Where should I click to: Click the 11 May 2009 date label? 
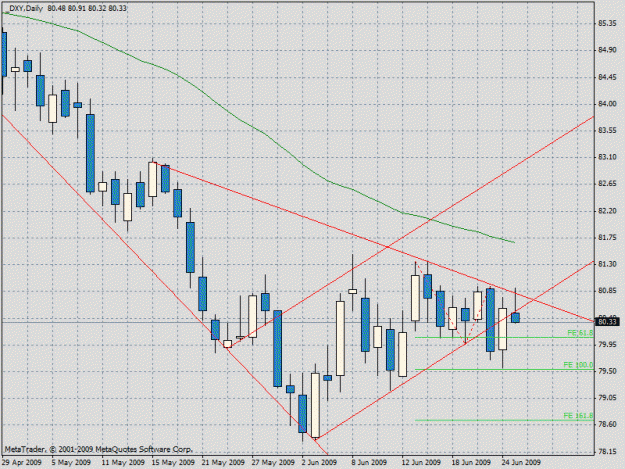(x=123, y=462)
